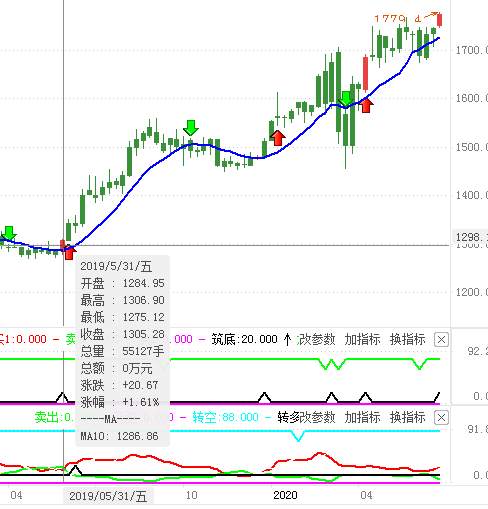The image size is (488, 509).
Task: Click the 1400 price axis label
Action: tap(471, 195)
